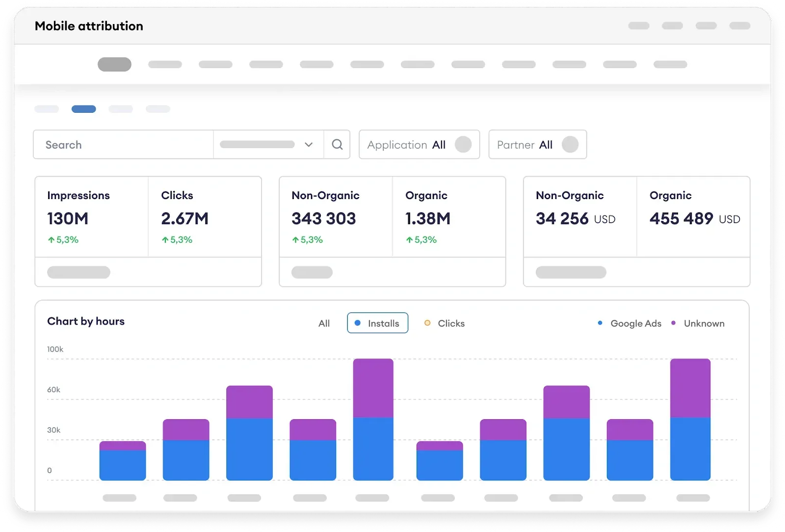Select the Installs chart filter
785x532 pixels.
point(377,323)
